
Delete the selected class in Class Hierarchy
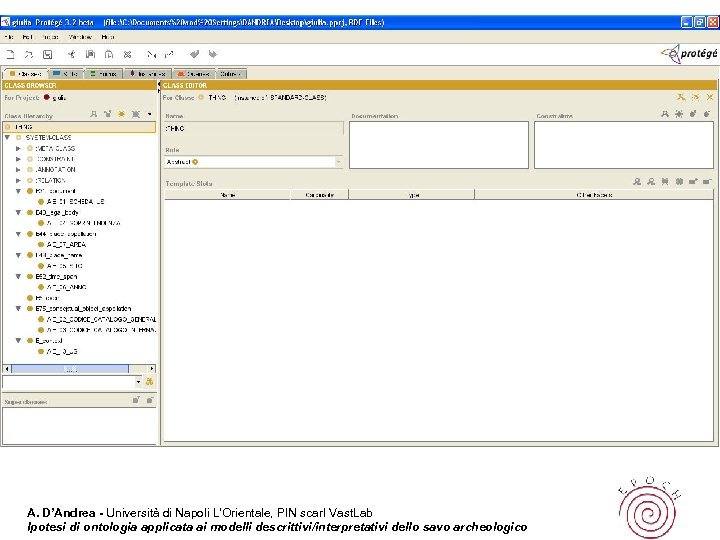136,114
